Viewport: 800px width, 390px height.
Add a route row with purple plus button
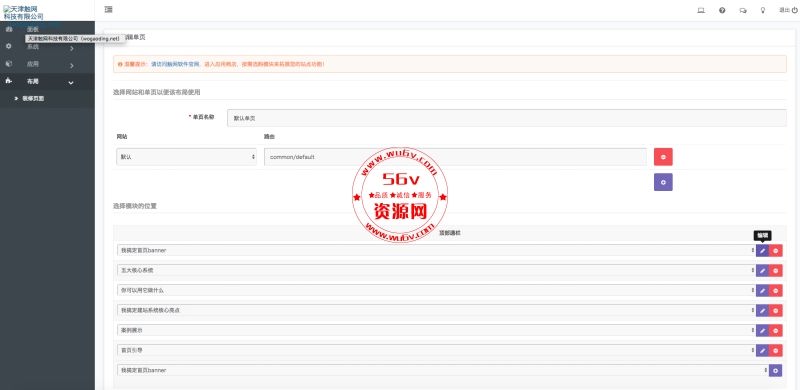point(663,182)
